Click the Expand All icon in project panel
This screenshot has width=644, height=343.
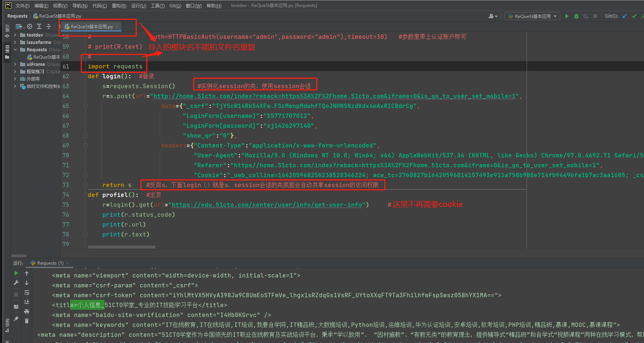[x=39, y=26]
